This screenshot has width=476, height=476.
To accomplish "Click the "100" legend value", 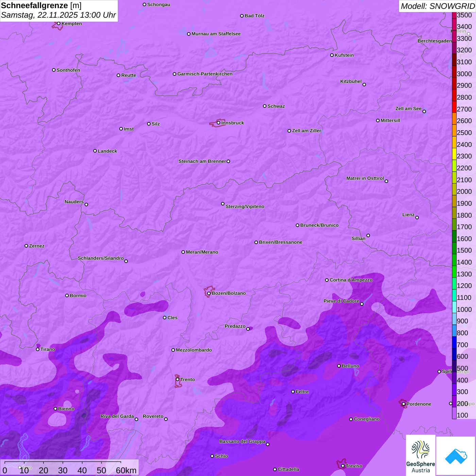I will [462, 415].
